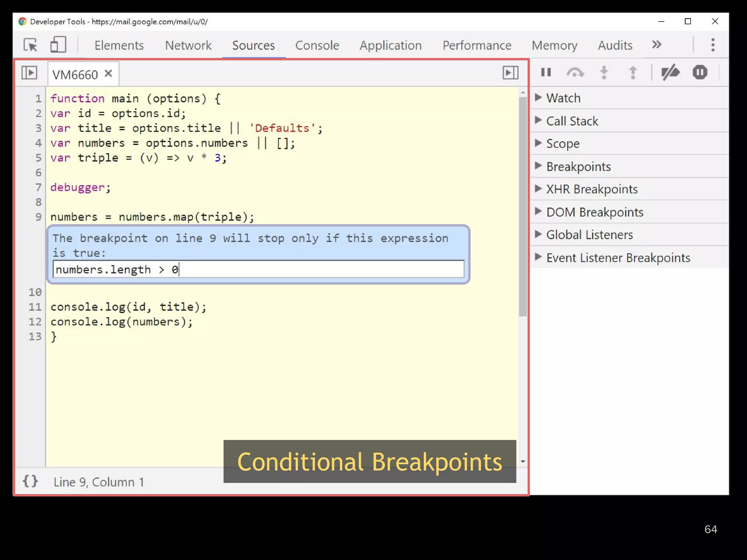Toggle the device toolbar icon
747x560 pixels.
click(58, 44)
